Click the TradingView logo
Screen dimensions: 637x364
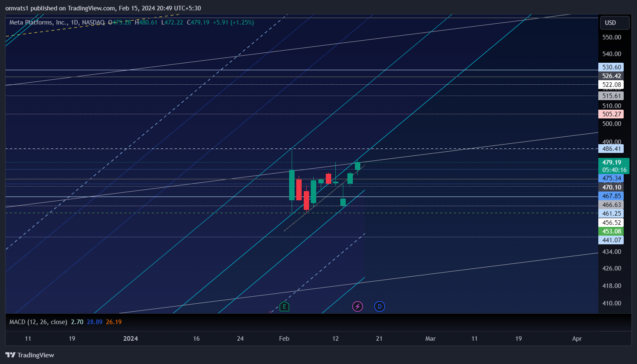(x=30, y=355)
